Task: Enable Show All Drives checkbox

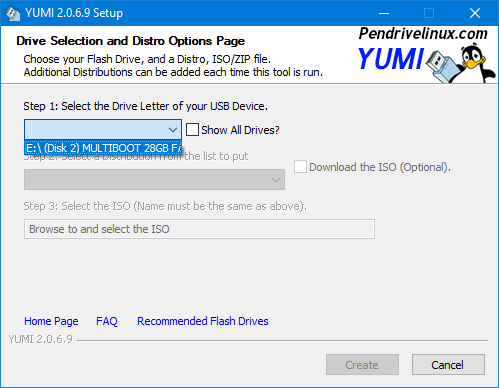Action: (x=192, y=130)
